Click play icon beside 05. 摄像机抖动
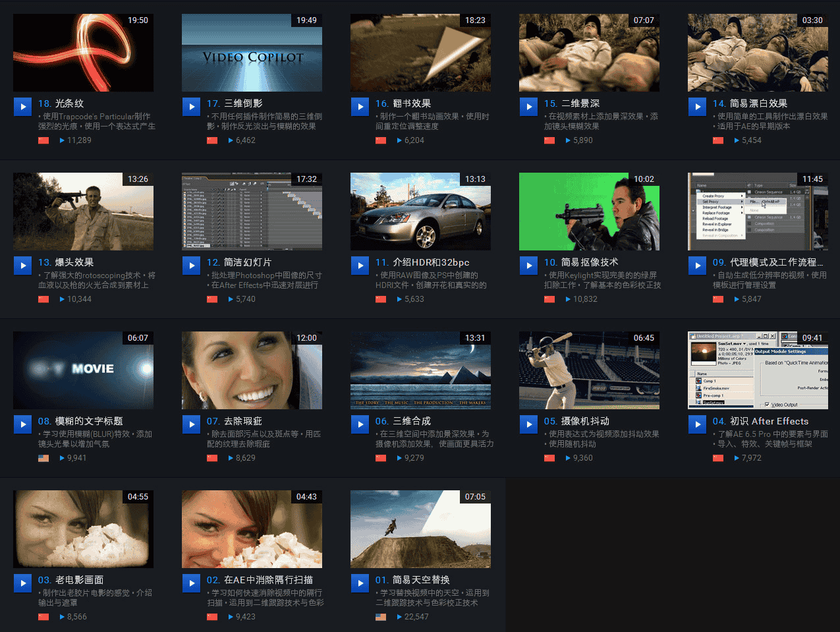Image resolution: width=840 pixels, height=632 pixels. (x=528, y=424)
